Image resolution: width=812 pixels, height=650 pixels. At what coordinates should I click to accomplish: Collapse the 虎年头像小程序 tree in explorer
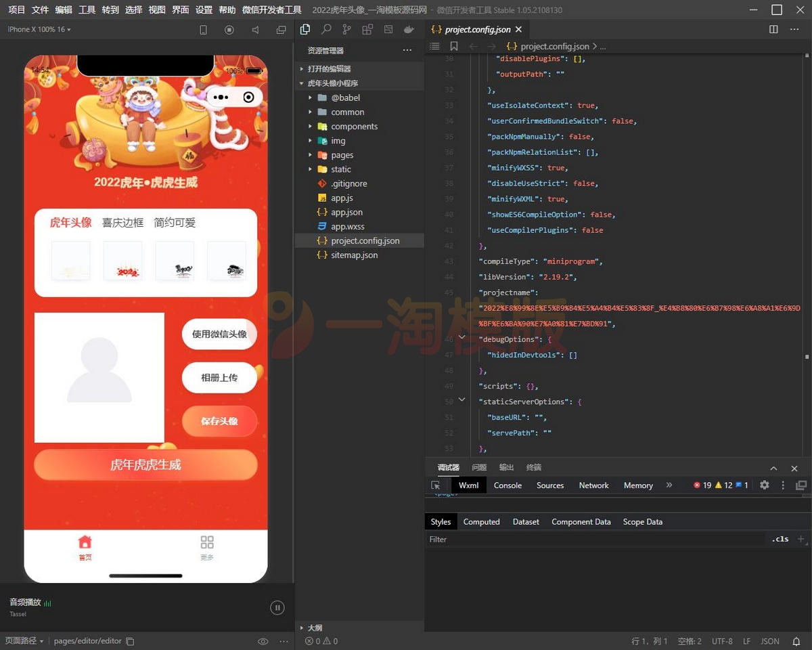[x=302, y=83]
